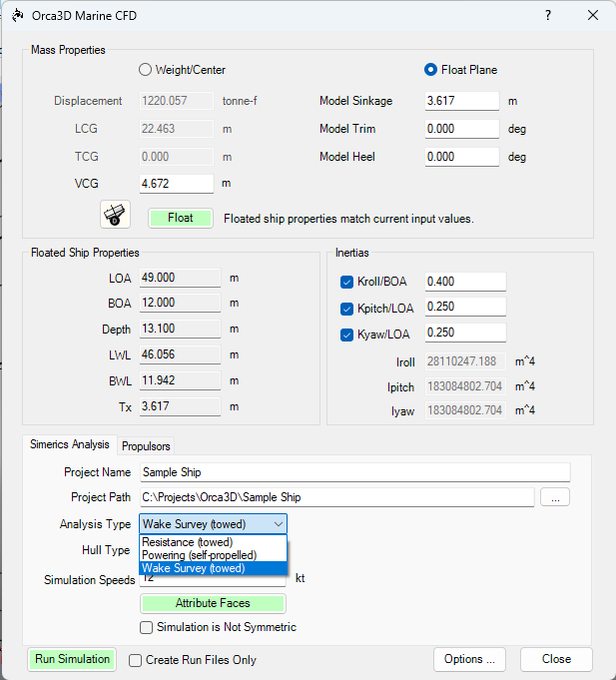Browse project path with ... button
The width and height of the screenshot is (616, 680).
pos(555,497)
